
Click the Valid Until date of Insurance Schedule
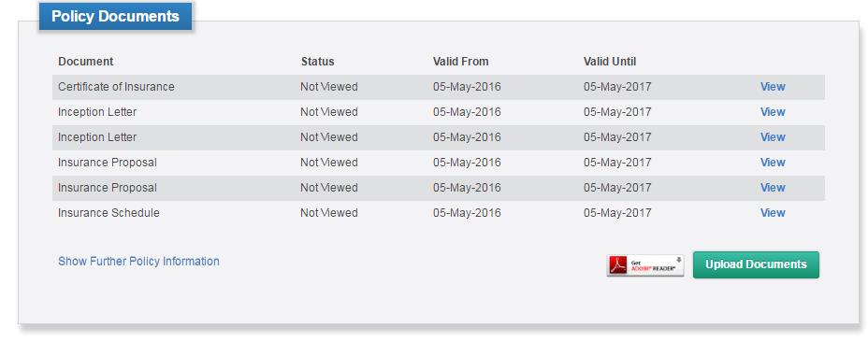coord(617,213)
